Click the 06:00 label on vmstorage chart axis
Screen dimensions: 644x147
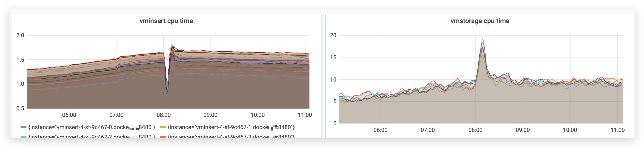click(x=380, y=130)
